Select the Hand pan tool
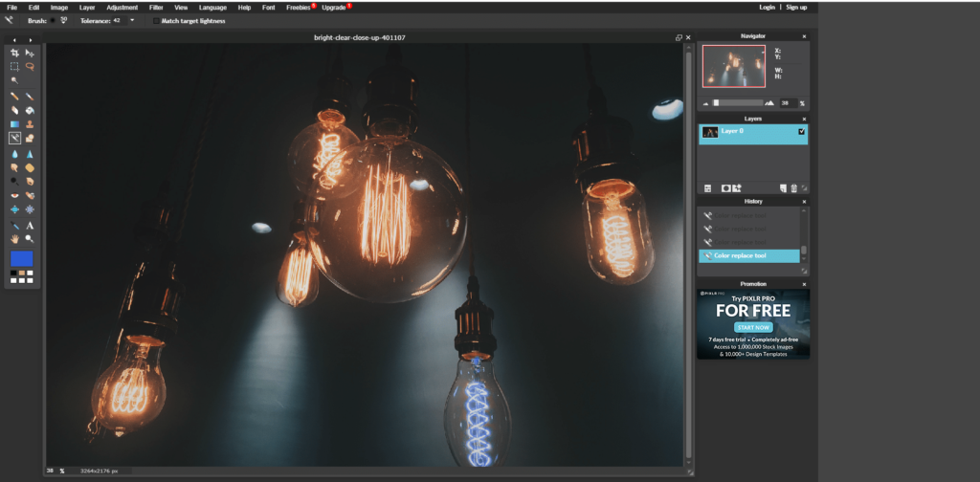This screenshot has width=980, height=482. click(x=14, y=238)
